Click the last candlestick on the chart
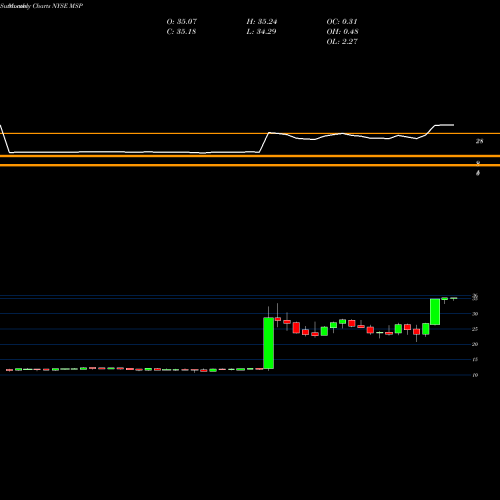This screenshot has width=500, height=500. (x=453, y=299)
